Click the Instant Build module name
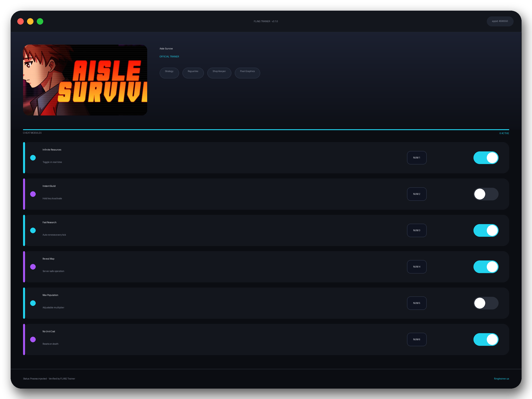 (x=49, y=186)
